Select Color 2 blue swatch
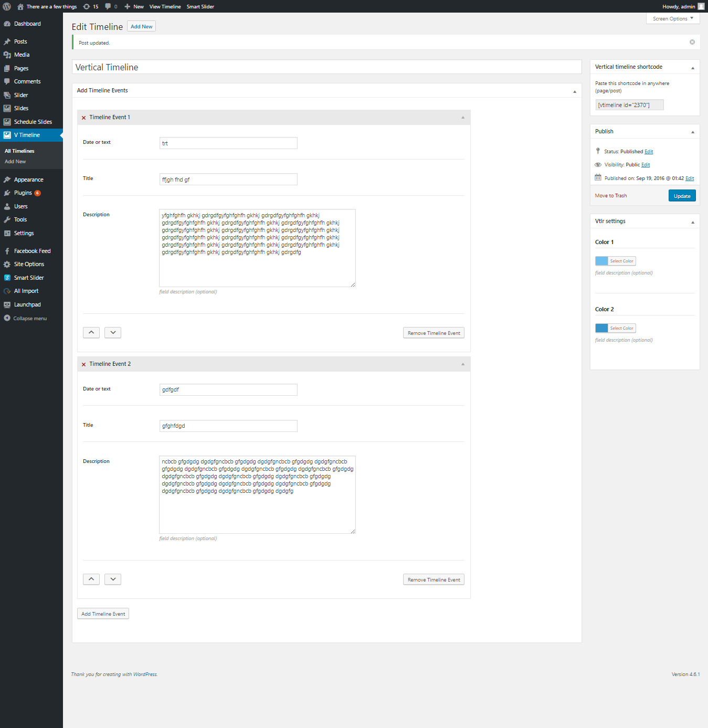This screenshot has width=708, height=728. (601, 328)
